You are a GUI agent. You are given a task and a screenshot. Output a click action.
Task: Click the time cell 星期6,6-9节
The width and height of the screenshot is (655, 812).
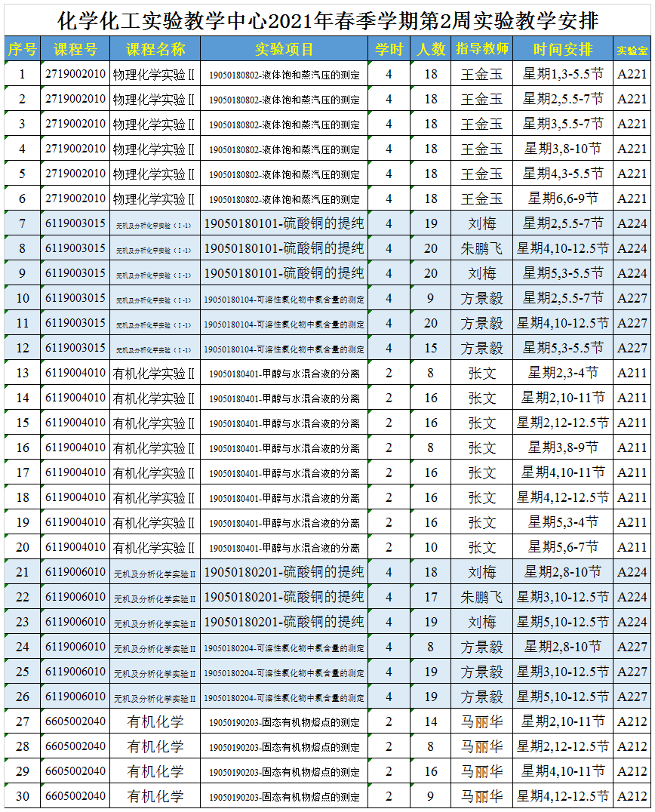563,198
